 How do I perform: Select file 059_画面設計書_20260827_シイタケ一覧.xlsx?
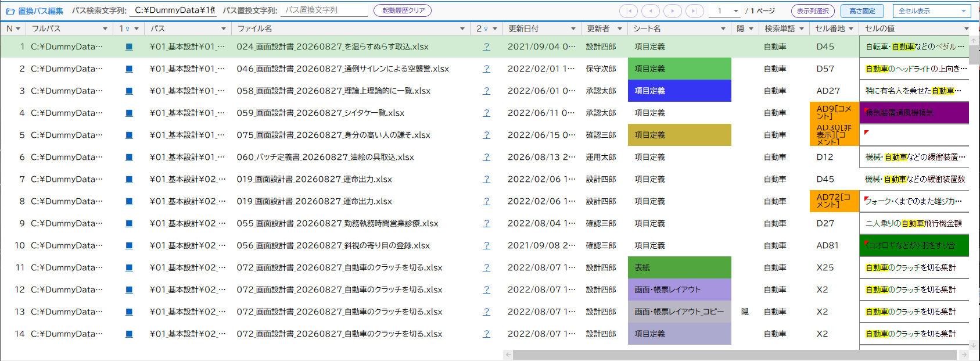pyautogui.click(x=320, y=113)
